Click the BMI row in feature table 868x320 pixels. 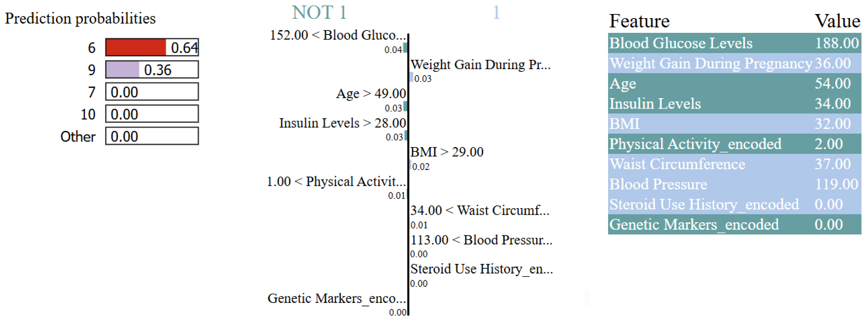(x=734, y=124)
